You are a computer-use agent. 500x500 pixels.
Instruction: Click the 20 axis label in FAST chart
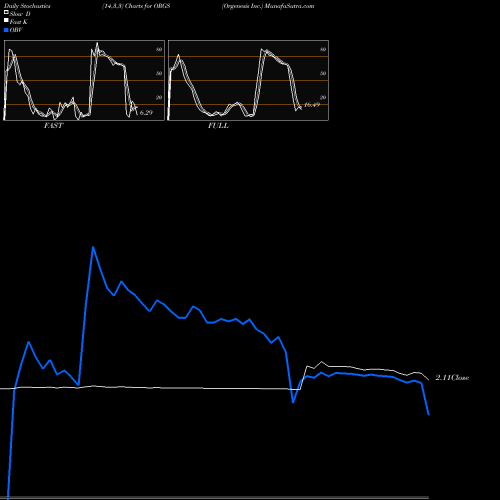click(x=159, y=97)
